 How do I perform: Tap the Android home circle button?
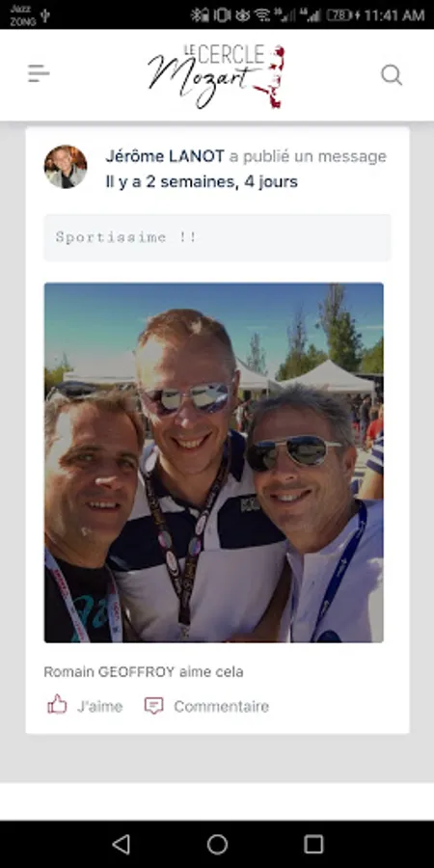tap(217, 844)
